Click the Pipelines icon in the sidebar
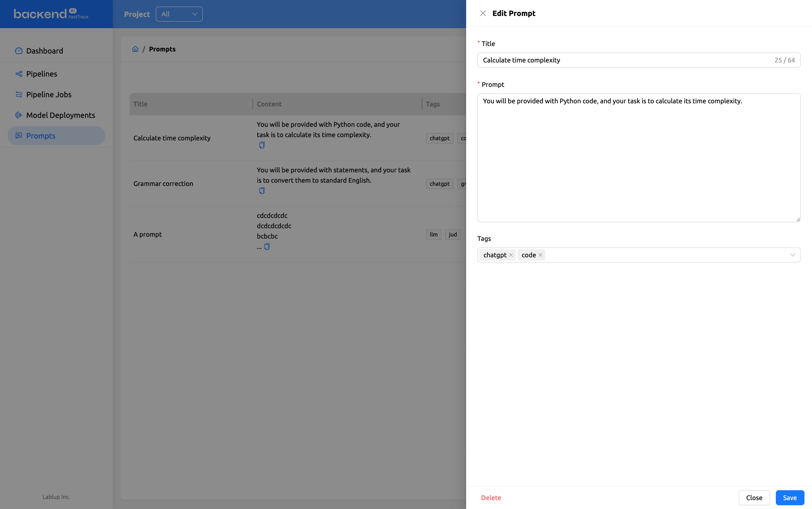 (19, 74)
